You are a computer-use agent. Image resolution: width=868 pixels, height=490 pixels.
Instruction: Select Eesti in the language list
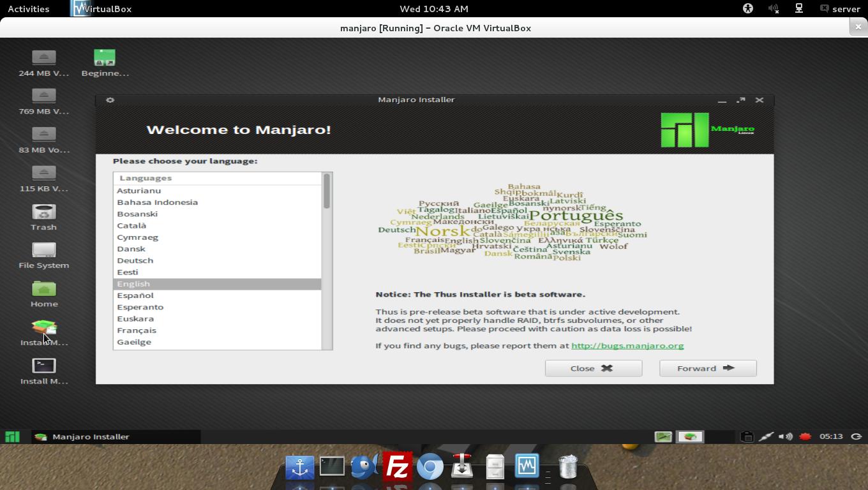pyautogui.click(x=218, y=272)
